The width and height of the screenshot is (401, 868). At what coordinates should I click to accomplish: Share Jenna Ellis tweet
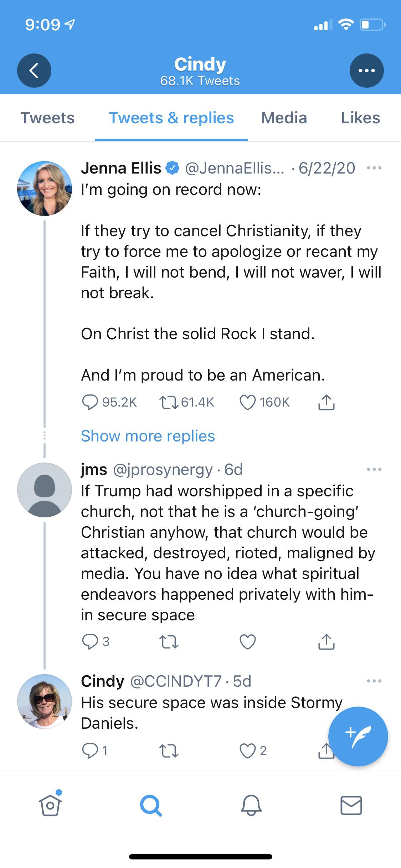tap(326, 402)
